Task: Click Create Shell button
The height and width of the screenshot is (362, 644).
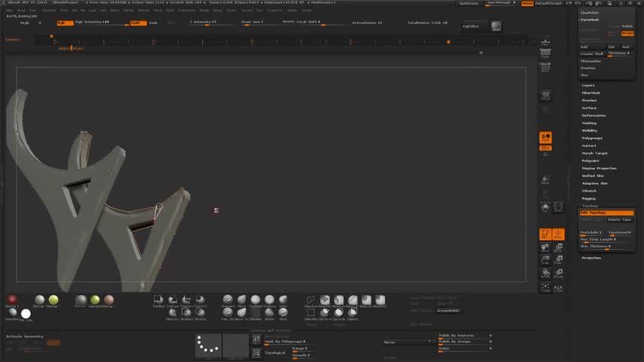Action: click(x=592, y=54)
